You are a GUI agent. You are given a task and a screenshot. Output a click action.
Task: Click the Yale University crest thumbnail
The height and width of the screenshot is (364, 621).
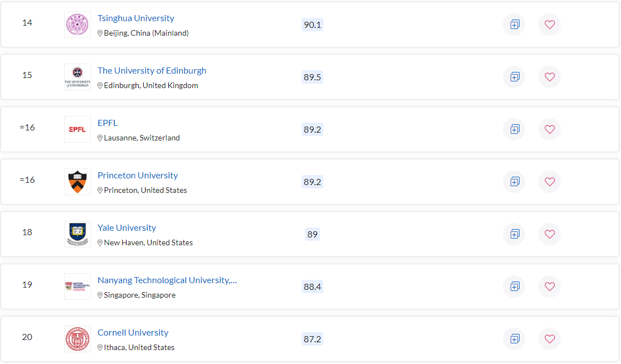click(x=77, y=234)
